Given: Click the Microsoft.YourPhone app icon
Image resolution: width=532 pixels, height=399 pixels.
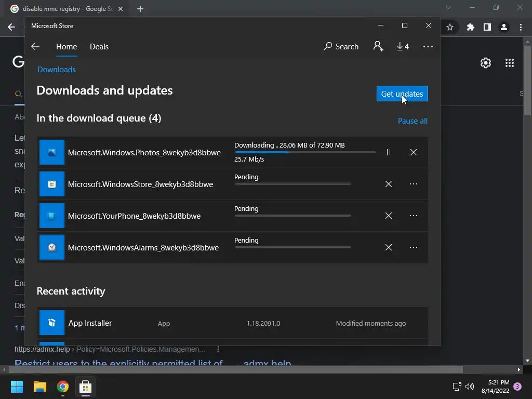Looking at the screenshot, I should [52, 216].
